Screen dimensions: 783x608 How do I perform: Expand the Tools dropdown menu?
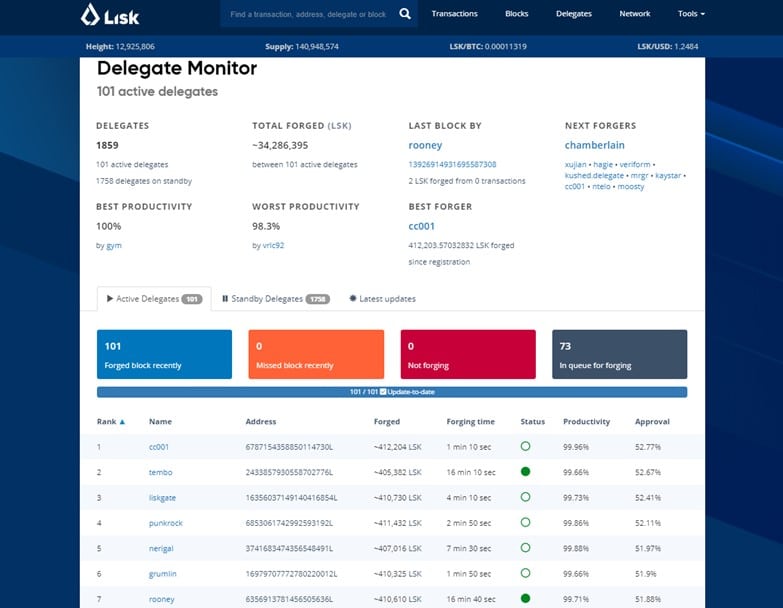(691, 13)
